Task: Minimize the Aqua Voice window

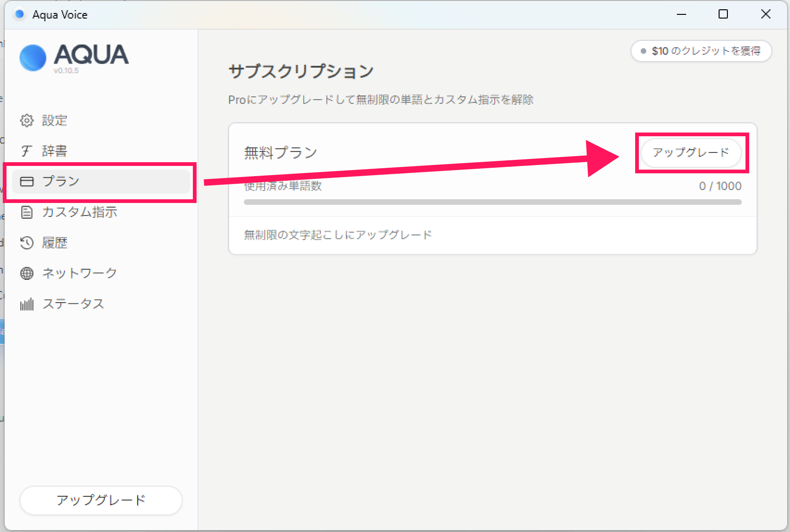Action: pos(681,14)
